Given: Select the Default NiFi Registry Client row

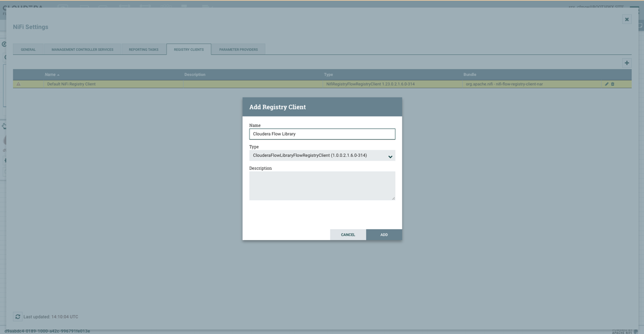Looking at the screenshot, I should pos(113,84).
